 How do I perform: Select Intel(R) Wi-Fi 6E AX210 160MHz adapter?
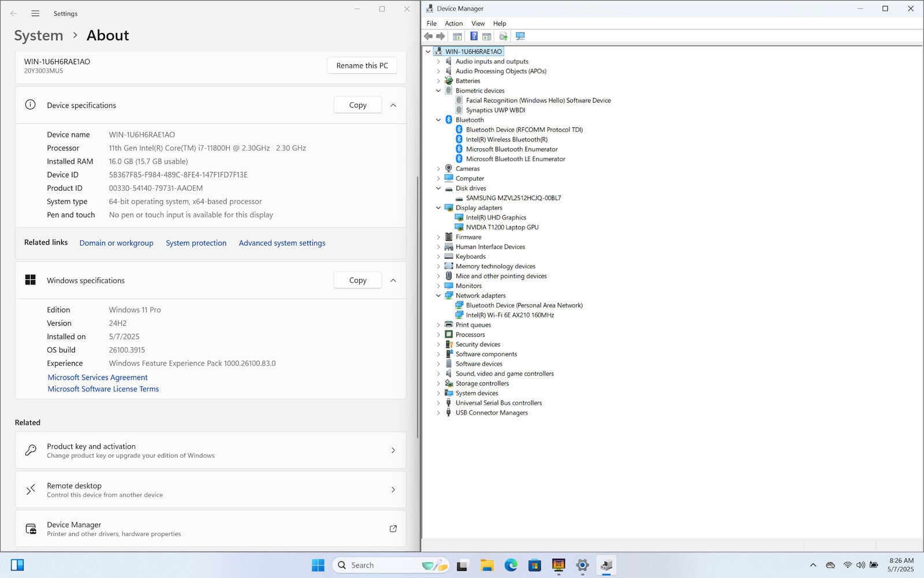[510, 315]
